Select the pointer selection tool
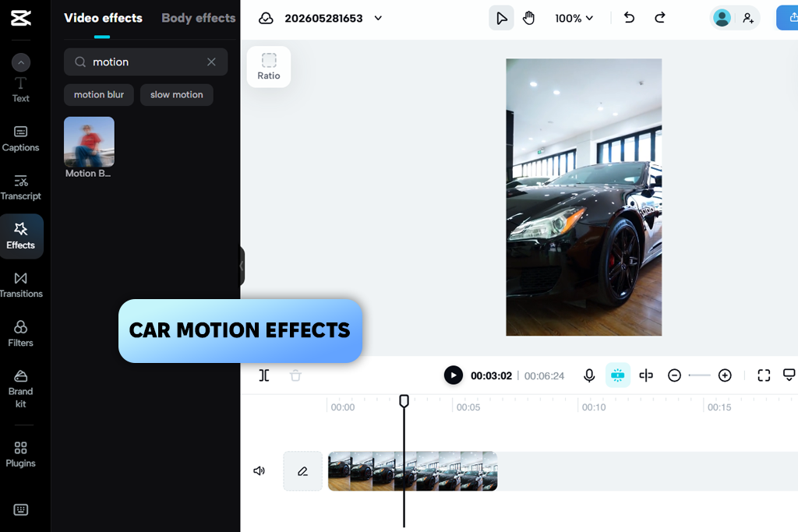Viewport: 798px width, 532px height. point(501,19)
